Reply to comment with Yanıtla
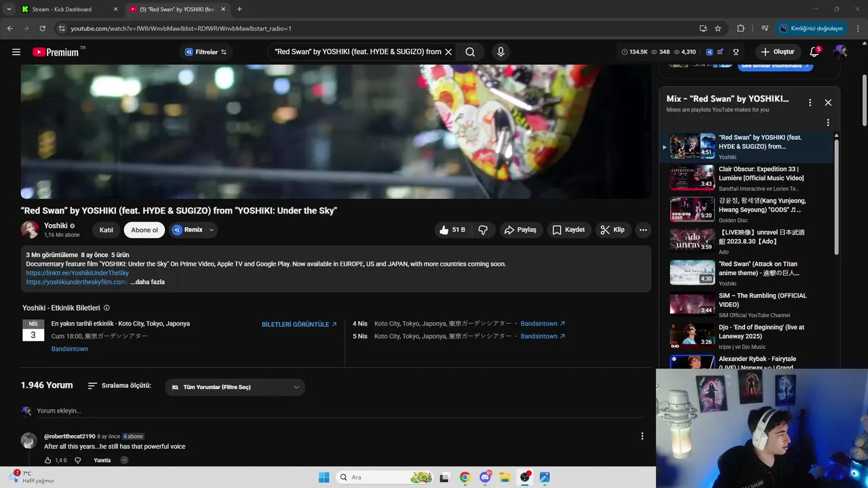Screen dimensions: 868x488 [x=102, y=460]
